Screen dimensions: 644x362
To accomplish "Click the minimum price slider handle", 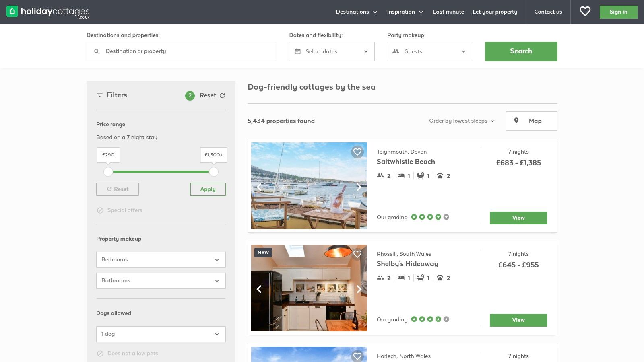I will [108, 172].
